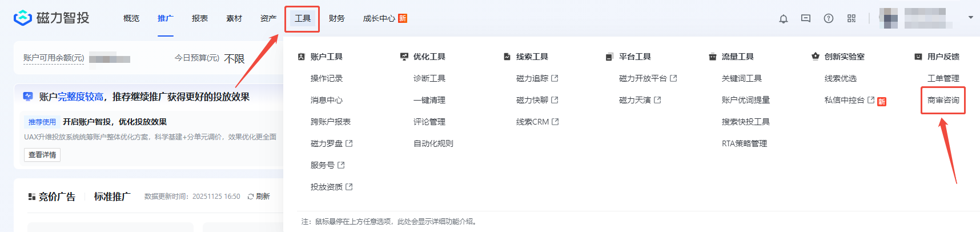Open 磁力罗盘 external link

coord(331,143)
